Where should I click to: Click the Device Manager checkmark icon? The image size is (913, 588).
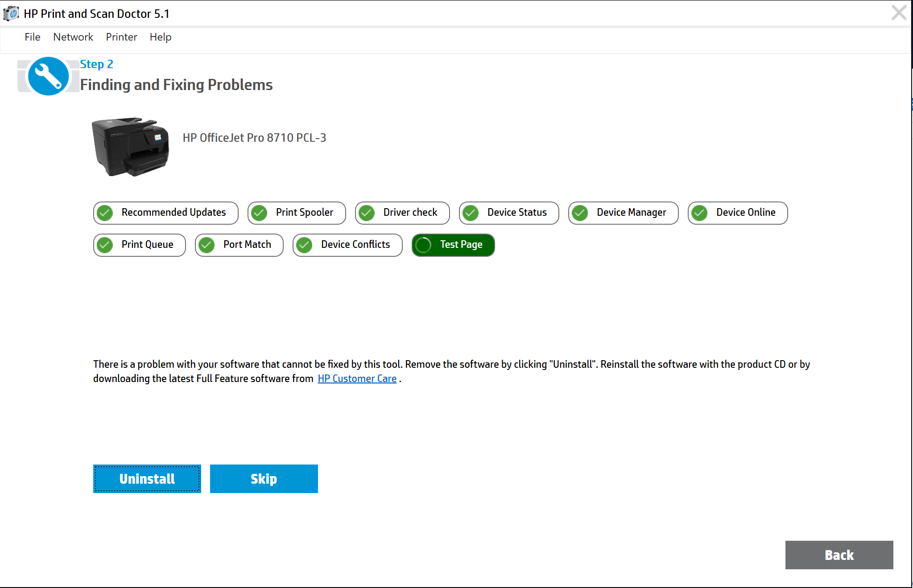tap(580, 213)
